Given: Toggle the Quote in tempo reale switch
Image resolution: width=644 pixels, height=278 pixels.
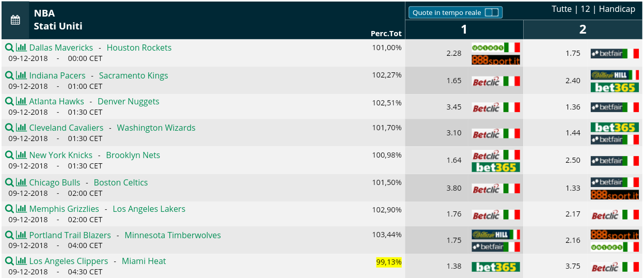Looking at the screenshot, I should [x=492, y=12].
